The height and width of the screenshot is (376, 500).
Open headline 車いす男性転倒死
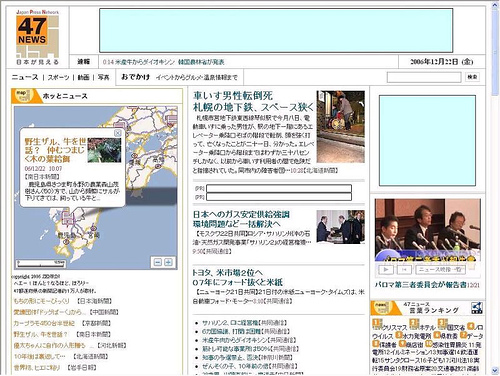pyautogui.click(x=233, y=96)
